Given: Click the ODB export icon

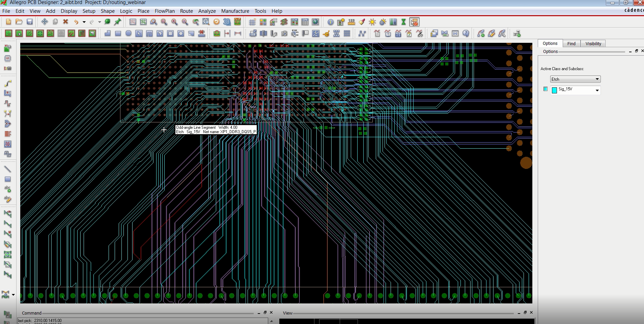Looking at the screenshot, I should pos(253,33).
